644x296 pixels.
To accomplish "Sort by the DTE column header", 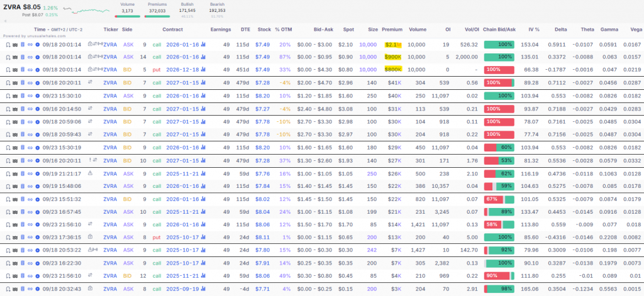I will 246,30.
